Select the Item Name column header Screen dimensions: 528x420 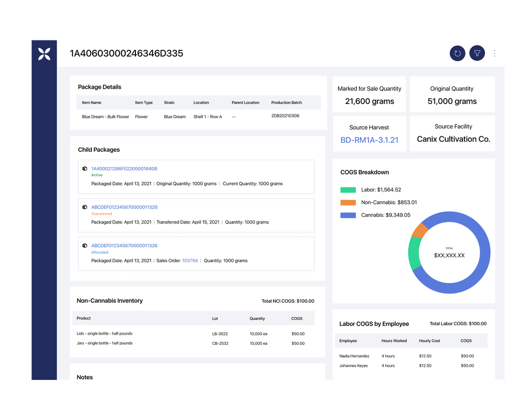click(91, 103)
